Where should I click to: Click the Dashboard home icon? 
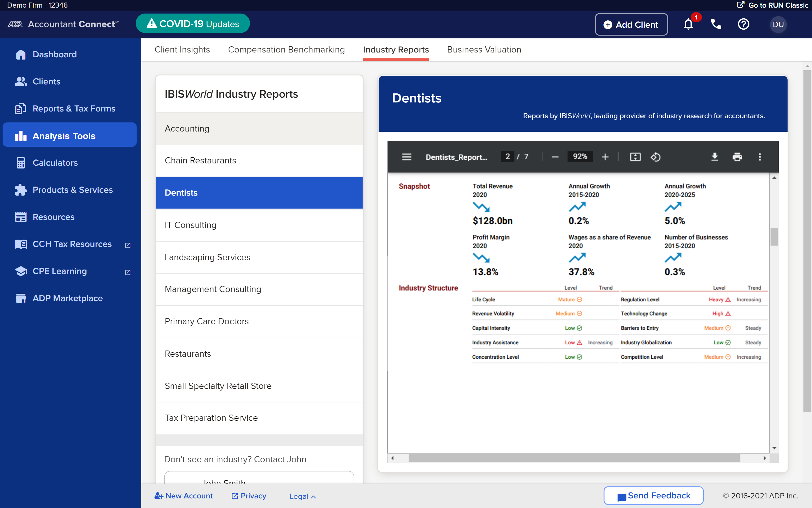(21, 54)
